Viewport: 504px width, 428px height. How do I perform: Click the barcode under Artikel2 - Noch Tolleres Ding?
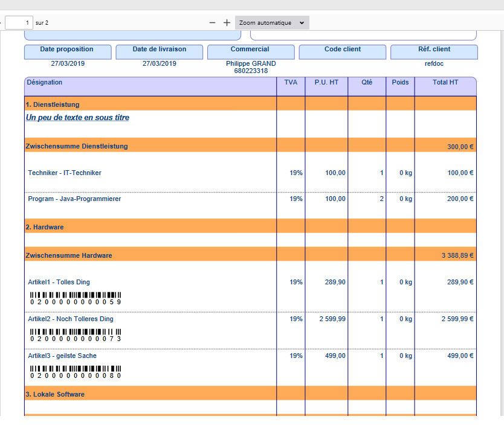point(76,335)
